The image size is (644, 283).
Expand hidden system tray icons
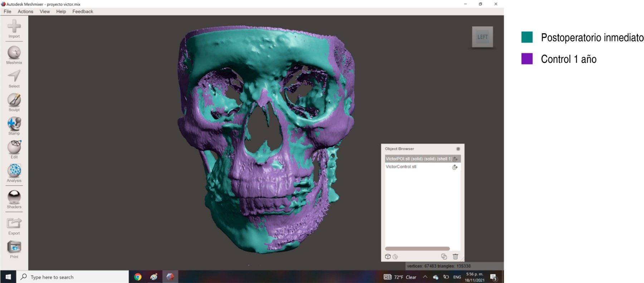(425, 277)
